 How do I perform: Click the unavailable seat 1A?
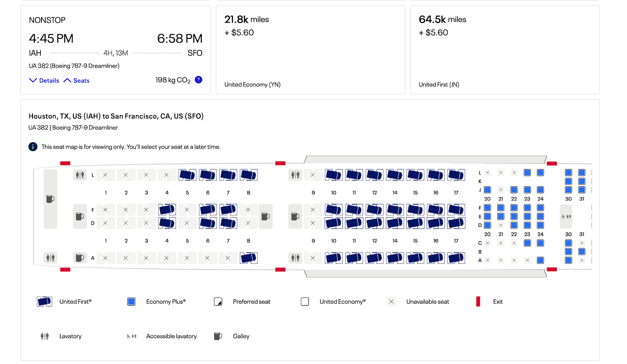click(105, 258)
